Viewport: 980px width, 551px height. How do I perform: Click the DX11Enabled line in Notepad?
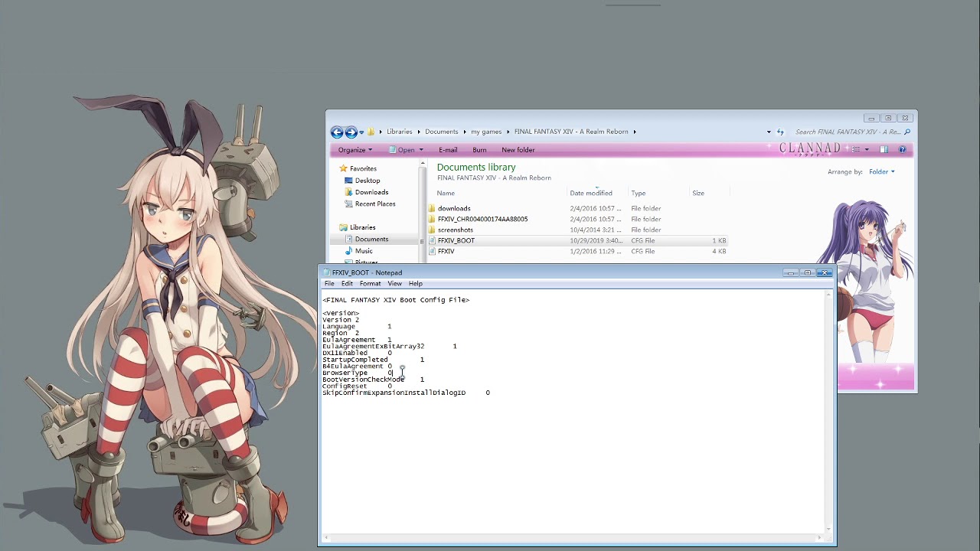click(357, 353)
